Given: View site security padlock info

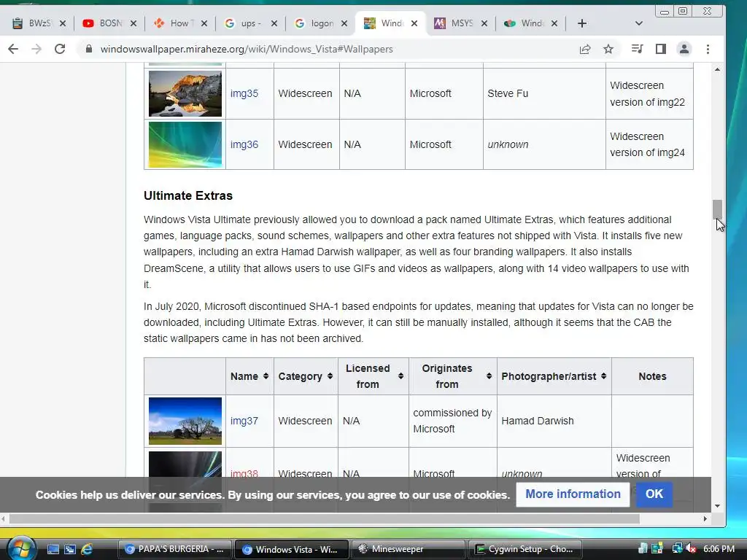Looking at the screenshot, I should click(x=88, y=49).
